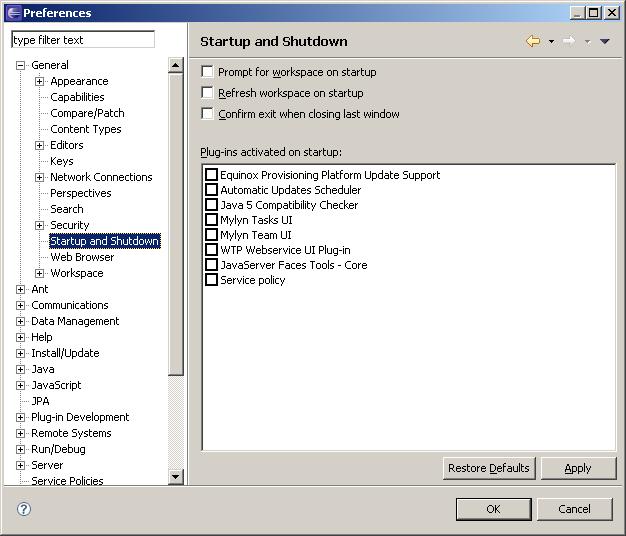Select Capabilities in the tree
The image size is (626, 536).
point(77,97)
